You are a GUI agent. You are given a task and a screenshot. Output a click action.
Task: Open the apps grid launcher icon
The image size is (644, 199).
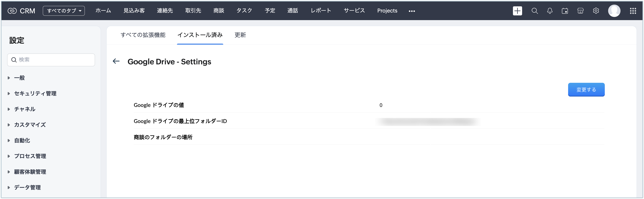pyautogui.click(x=633, y=11)
